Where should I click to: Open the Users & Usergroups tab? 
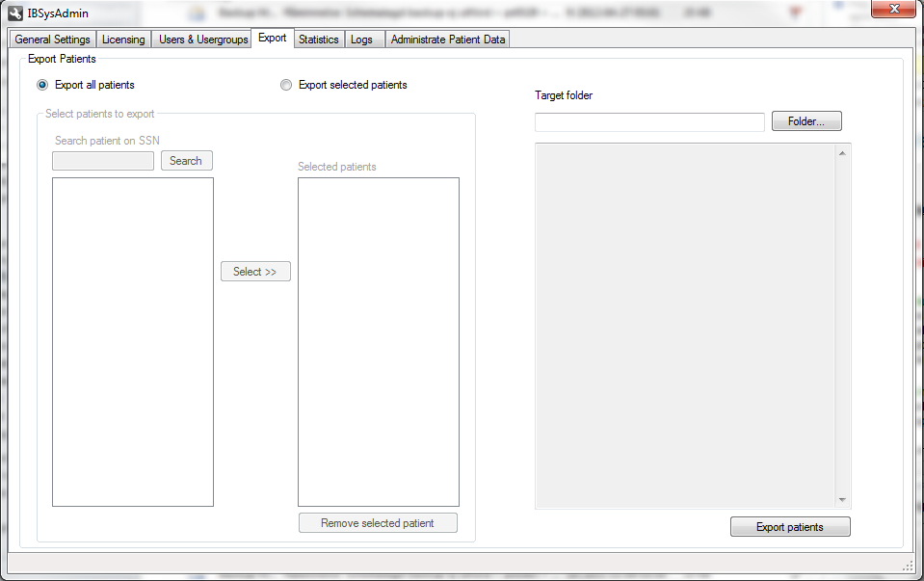click(203, 40)
